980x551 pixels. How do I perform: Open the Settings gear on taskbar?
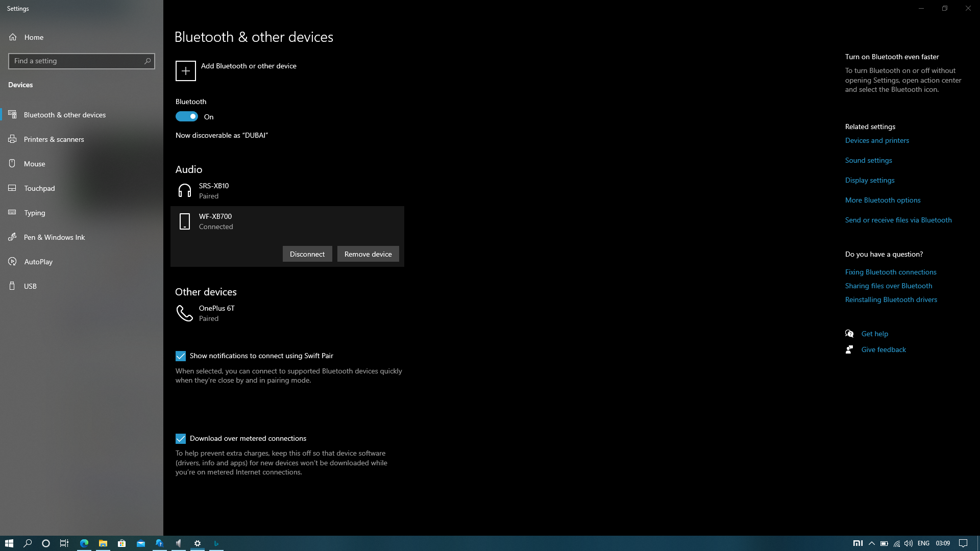click(198, 543)
